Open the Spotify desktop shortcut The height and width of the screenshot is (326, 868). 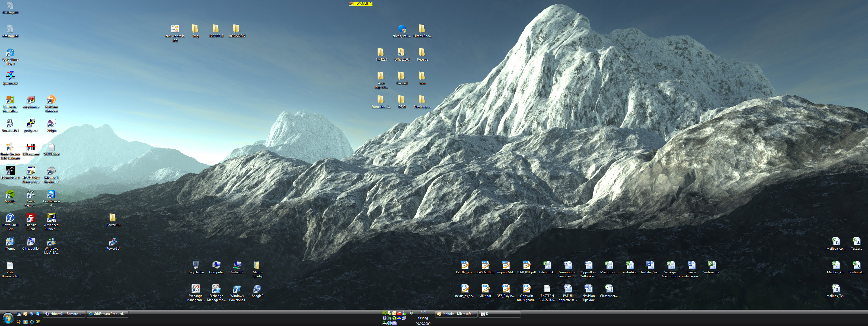(10, 195)
